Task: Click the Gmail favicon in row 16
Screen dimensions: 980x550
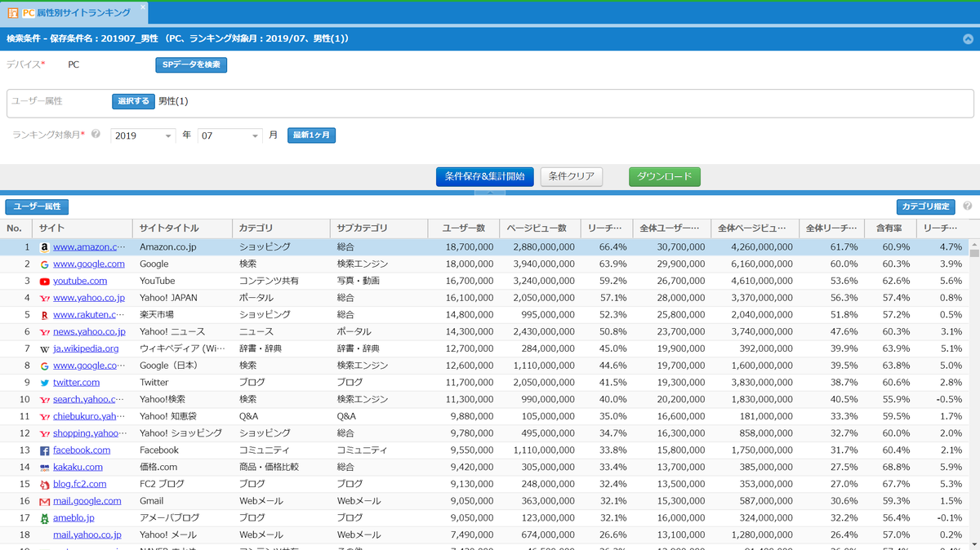Action: click(45, 502)
